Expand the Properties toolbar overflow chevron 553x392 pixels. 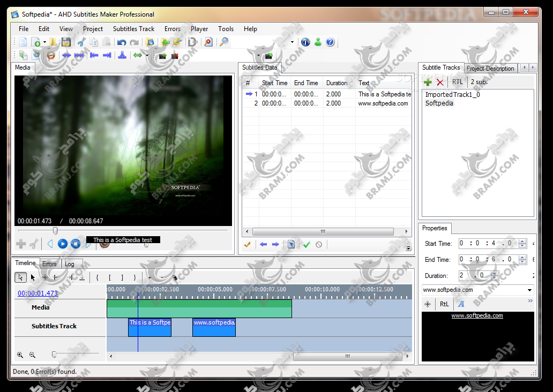530,301
